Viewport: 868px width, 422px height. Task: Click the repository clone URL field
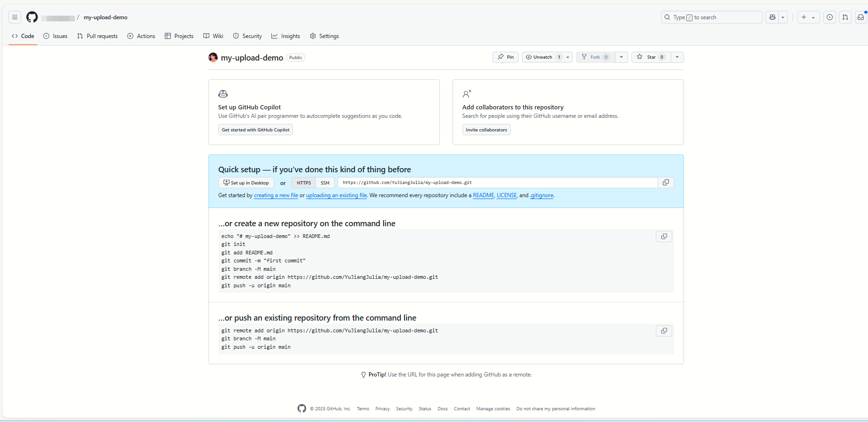click(x=498, y=183)
